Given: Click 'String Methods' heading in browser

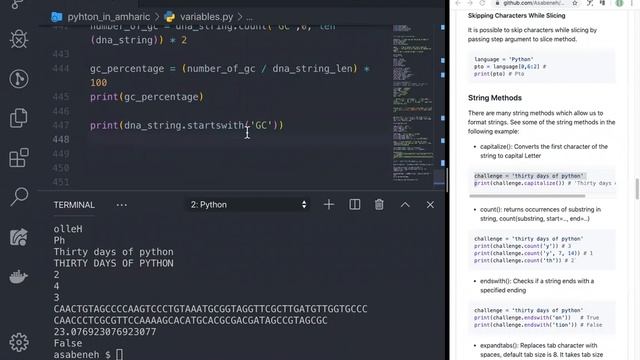Looking at the screenshot, I should click(495, 98).
